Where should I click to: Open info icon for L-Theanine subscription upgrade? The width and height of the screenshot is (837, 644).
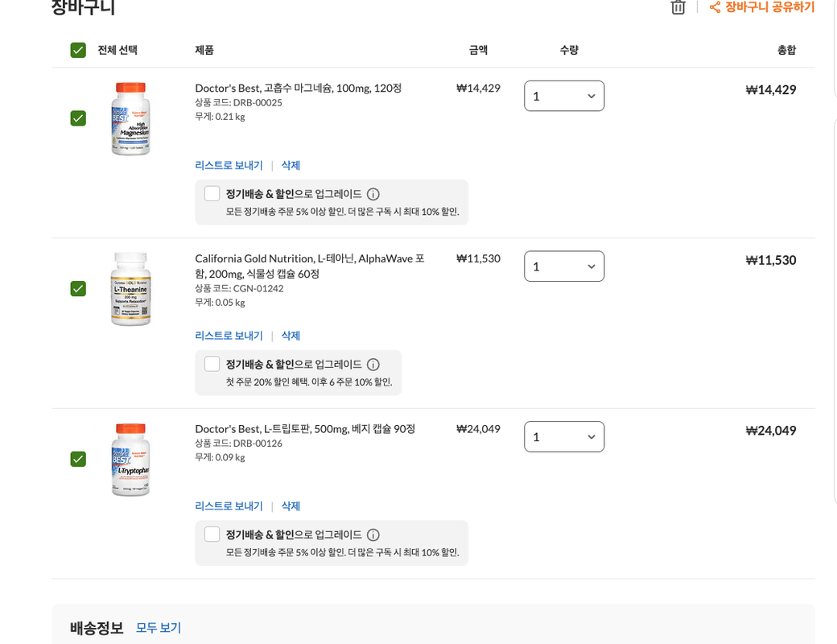(373, 365)
